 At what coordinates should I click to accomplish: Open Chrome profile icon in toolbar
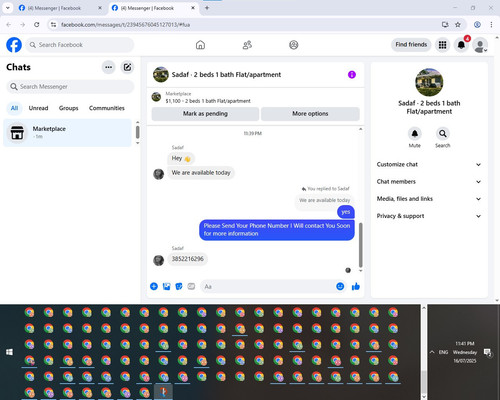[x=477, y=25]
